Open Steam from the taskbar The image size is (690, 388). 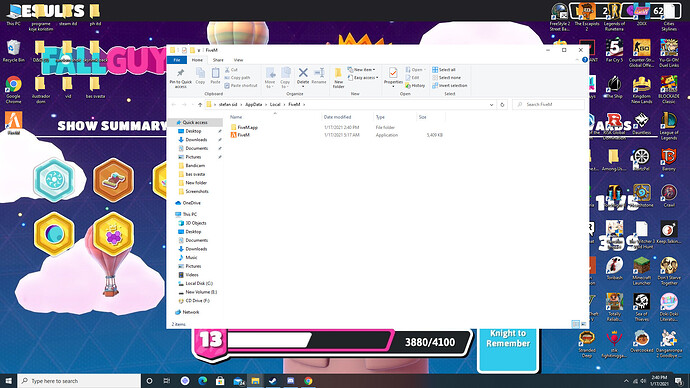(273, 381)
